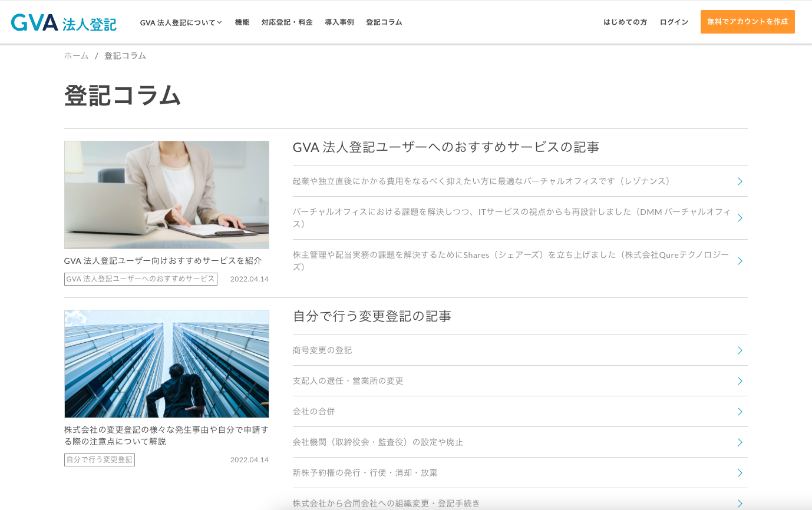
Task: Click the 自分で行う変更登記 category tag
Action: [99, 460]
